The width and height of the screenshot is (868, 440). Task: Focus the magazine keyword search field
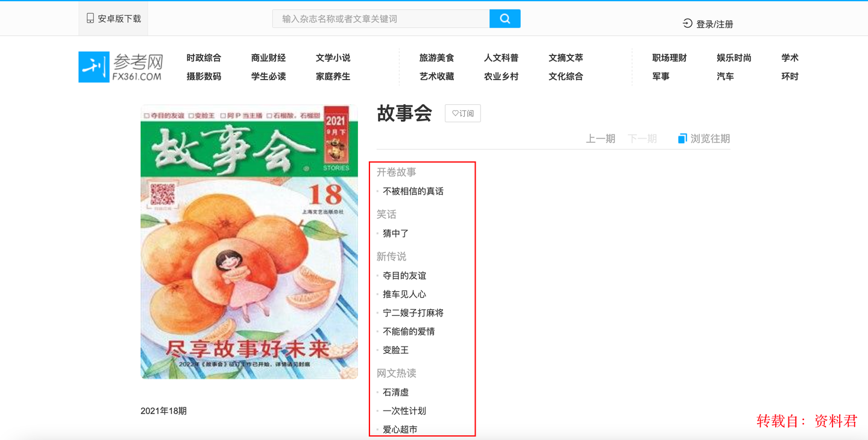click(381, 19)
